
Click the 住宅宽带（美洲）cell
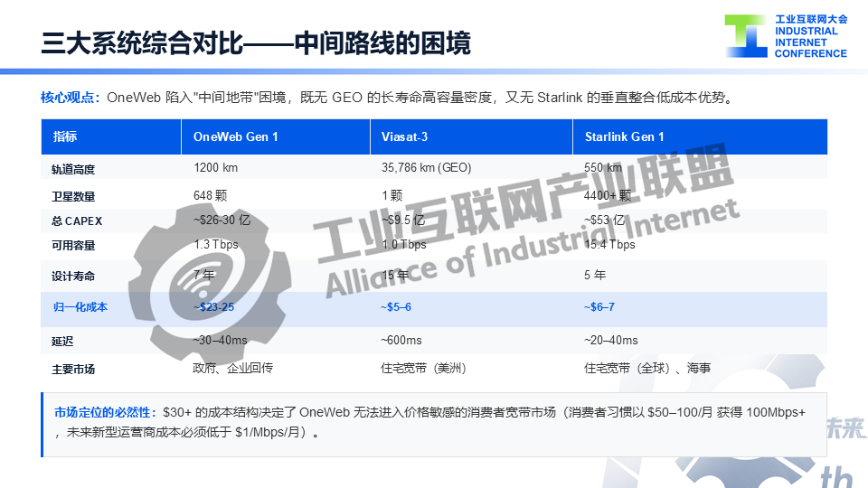425,368
